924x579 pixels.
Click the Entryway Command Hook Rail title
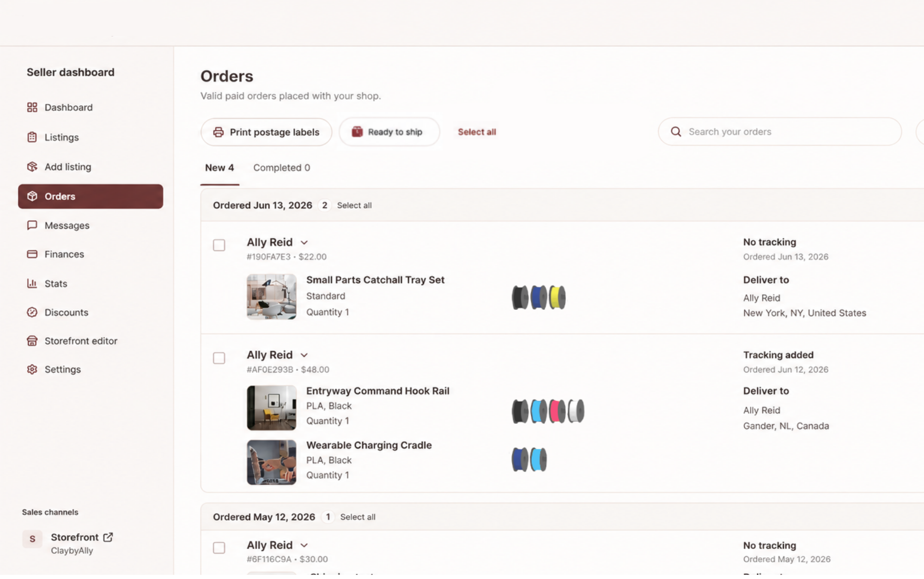point(377,391)
